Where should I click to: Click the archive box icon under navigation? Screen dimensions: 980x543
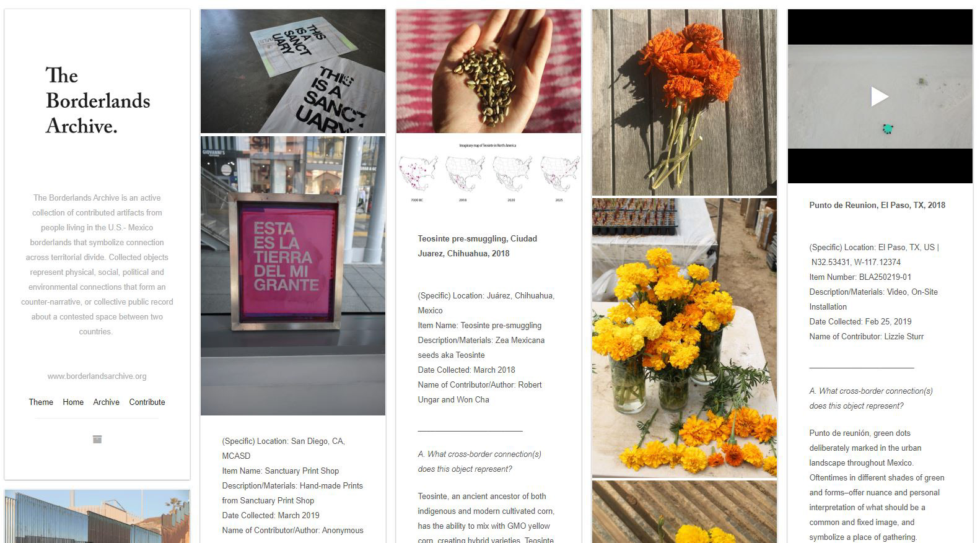point(97,440)
